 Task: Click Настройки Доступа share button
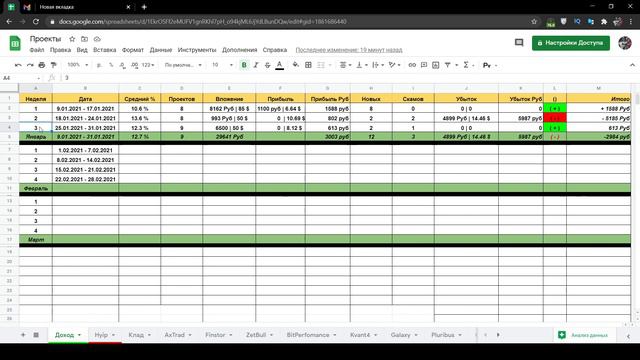coord(571,43)
